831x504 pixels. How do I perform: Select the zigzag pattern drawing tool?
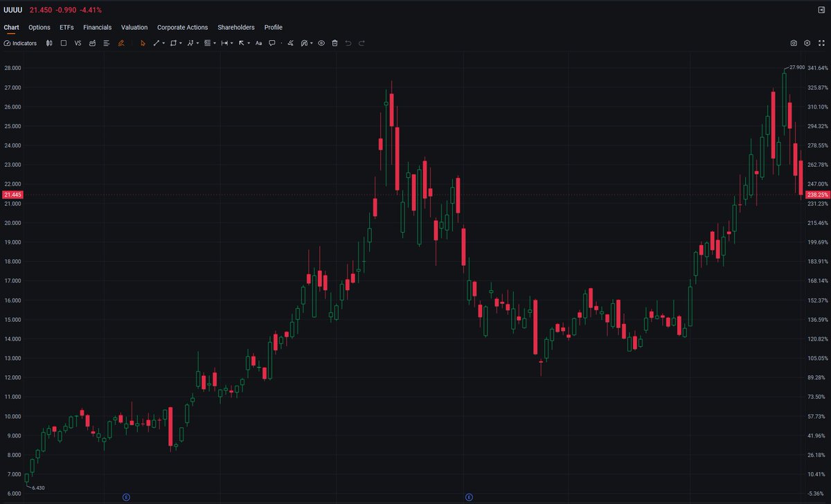point(190,43)
